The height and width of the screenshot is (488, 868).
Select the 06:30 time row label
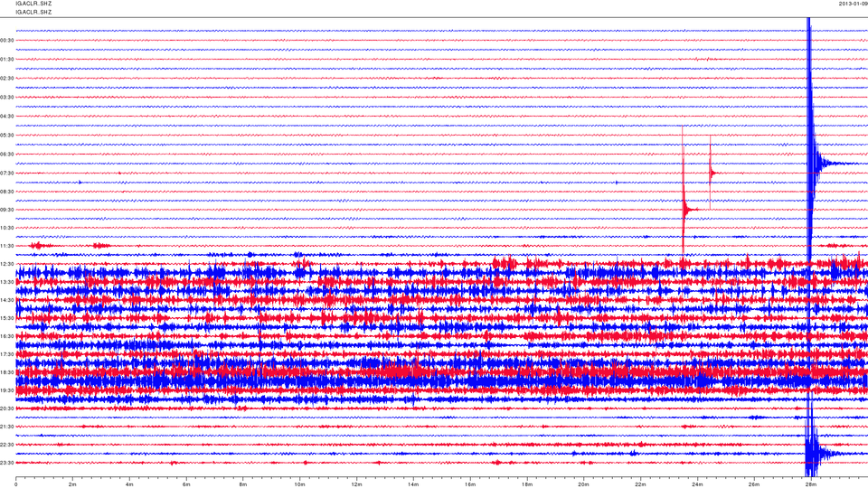point(6,155)
